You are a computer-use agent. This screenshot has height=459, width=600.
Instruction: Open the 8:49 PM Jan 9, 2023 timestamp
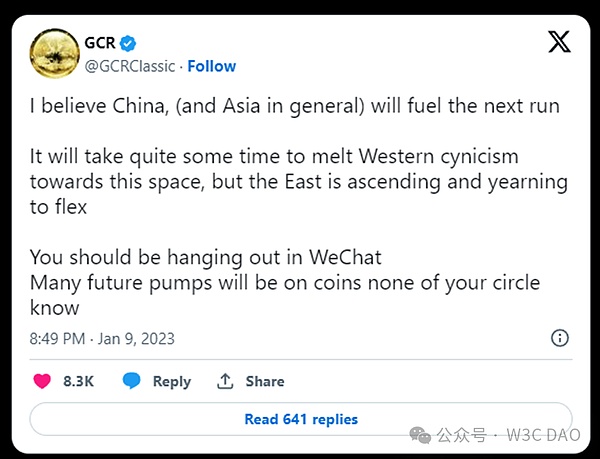(102, 339)
